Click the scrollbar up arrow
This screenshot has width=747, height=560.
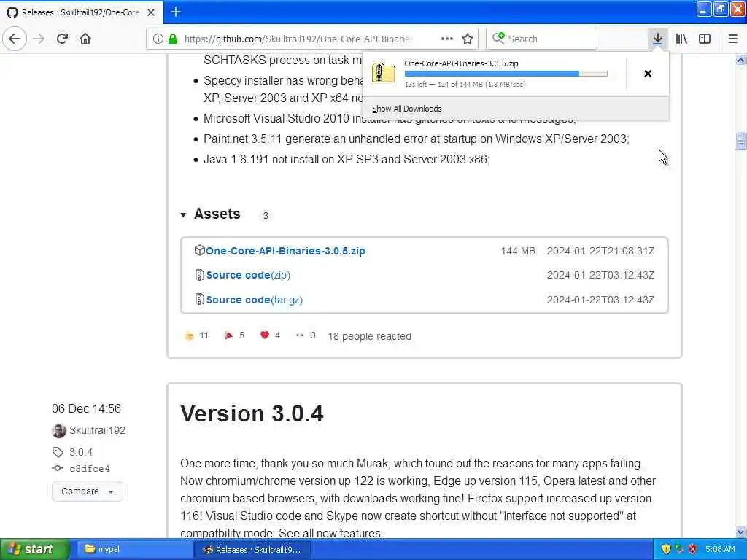pos(740,60)
